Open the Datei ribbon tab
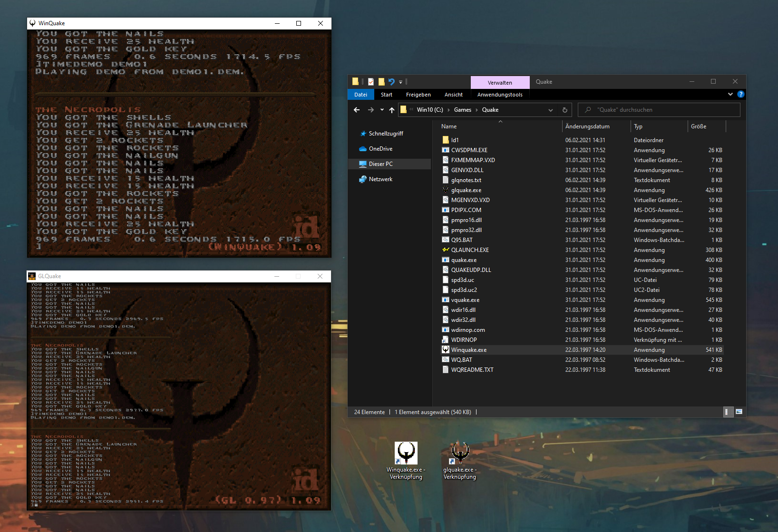 [x=361, y=95]
